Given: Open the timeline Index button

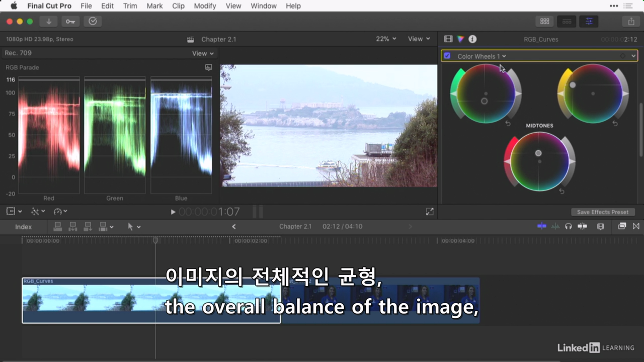Looking at the screenshot, I should point(23,227).
